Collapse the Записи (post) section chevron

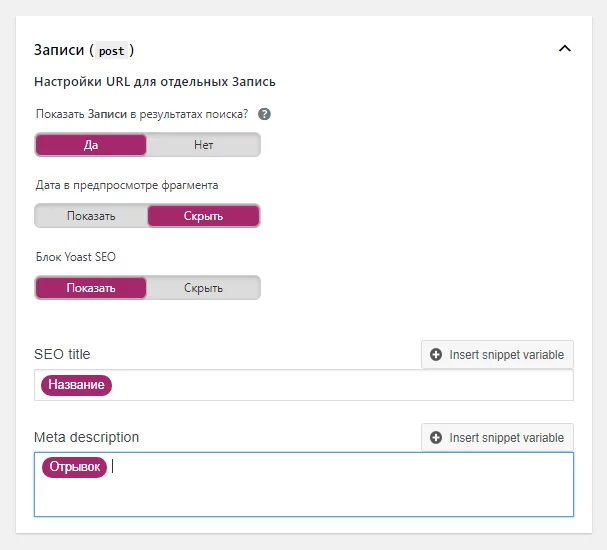pos(565,49)
